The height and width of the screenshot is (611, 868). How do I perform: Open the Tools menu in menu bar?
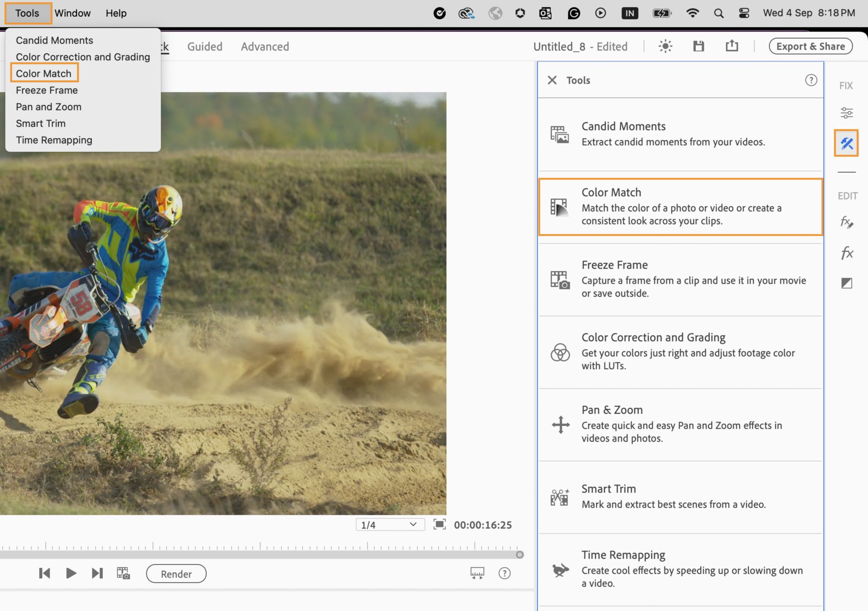coord(28,13)
